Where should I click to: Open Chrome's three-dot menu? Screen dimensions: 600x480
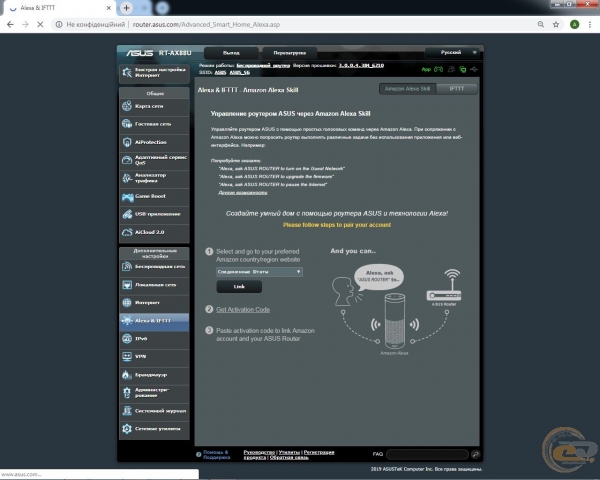point(590,24)
